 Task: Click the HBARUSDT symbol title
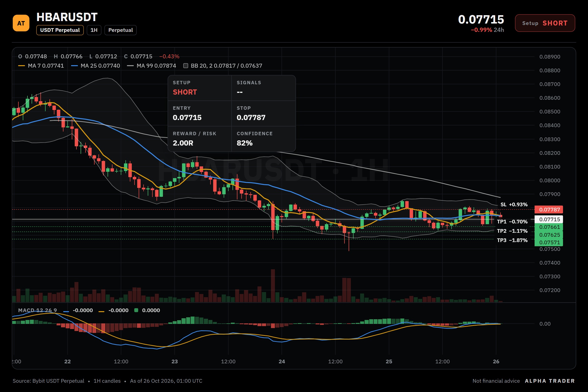67,17
